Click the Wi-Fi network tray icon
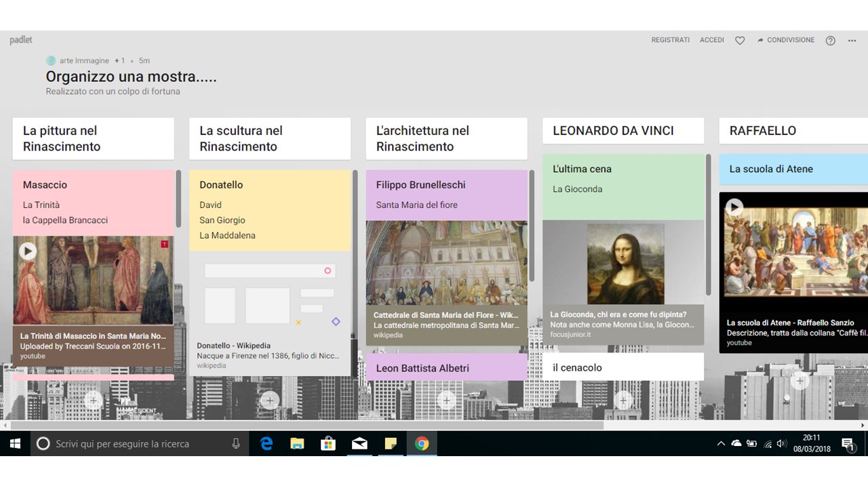Image resolution: width=868 pixels, height=488 pixels. [x=768, y=445]
